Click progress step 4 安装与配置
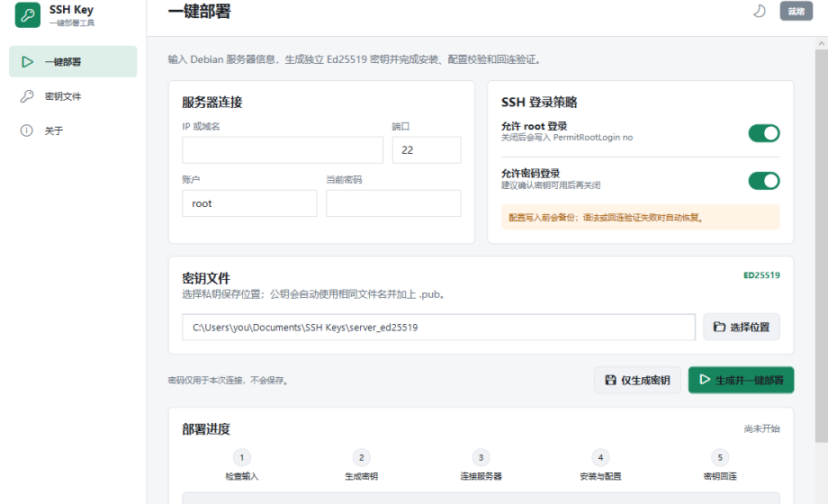The image size is (828, 504). [x=600, y=465]
